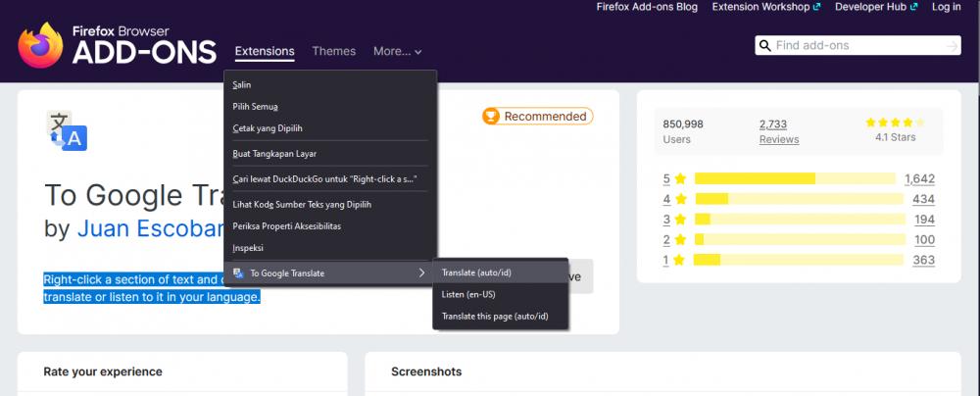Select Periksa Properti Aksesibilitas

tap(330, 225)
